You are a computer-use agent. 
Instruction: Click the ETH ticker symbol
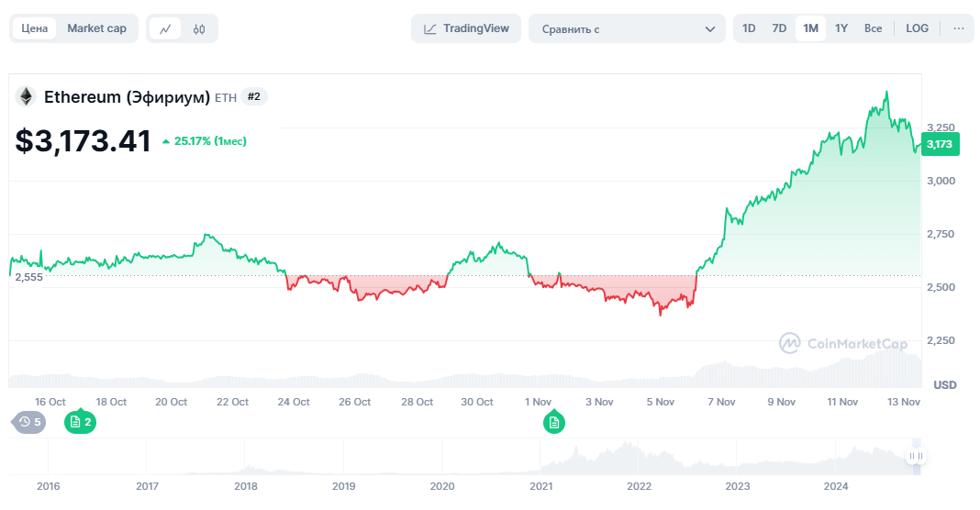pyautogui.click(x=226, y=98)
